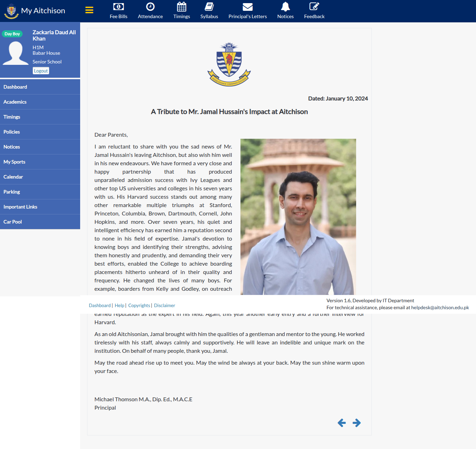Click the student name Zackaria Daud Ali Khan
Viewport: 476px width, 449px height.
click(x=54, y=35)
